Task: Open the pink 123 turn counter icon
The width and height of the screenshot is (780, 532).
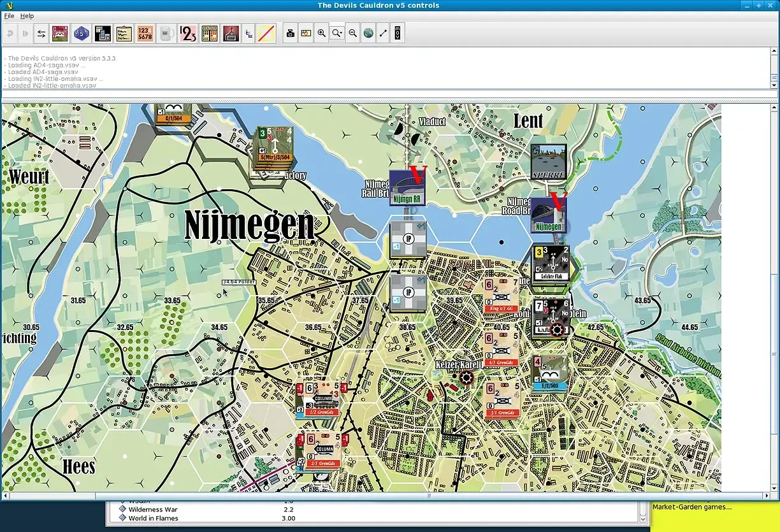Action: point(188,33)
